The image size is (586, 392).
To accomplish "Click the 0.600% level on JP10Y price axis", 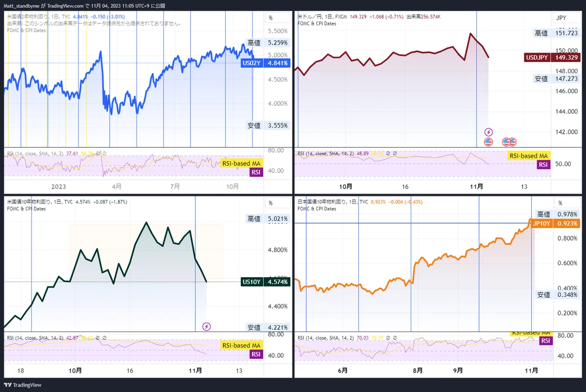I will point(568,263).
